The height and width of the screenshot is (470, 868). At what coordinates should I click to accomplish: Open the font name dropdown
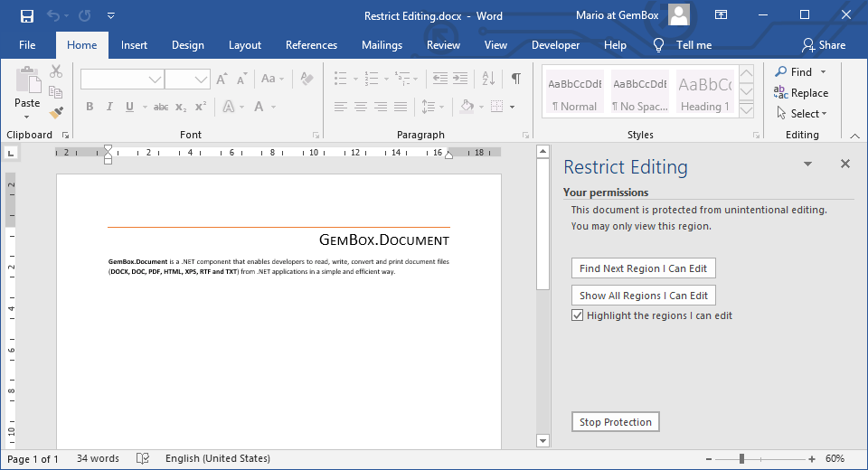155,80
